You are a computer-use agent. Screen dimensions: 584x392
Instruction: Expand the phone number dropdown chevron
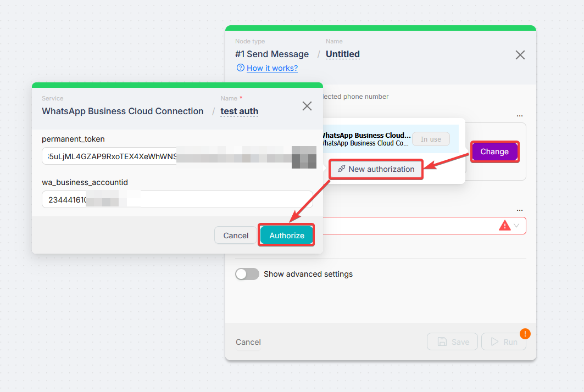(516, 225)
